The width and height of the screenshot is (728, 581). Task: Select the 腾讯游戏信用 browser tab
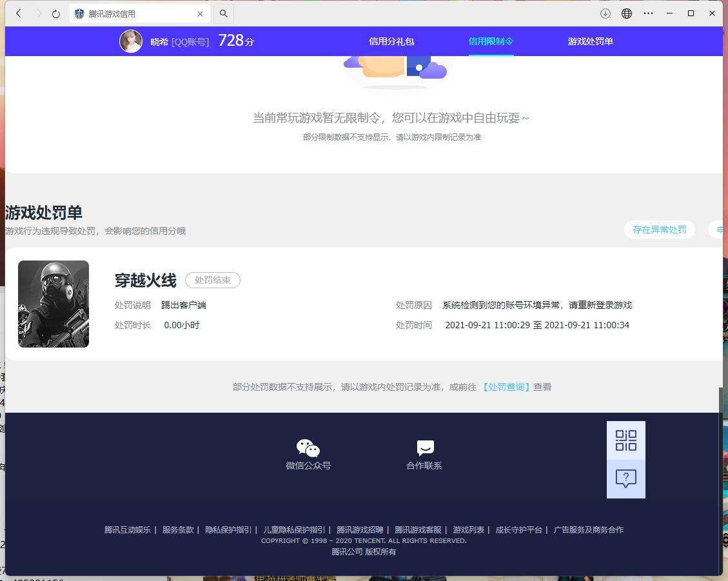tap(139, 14)
